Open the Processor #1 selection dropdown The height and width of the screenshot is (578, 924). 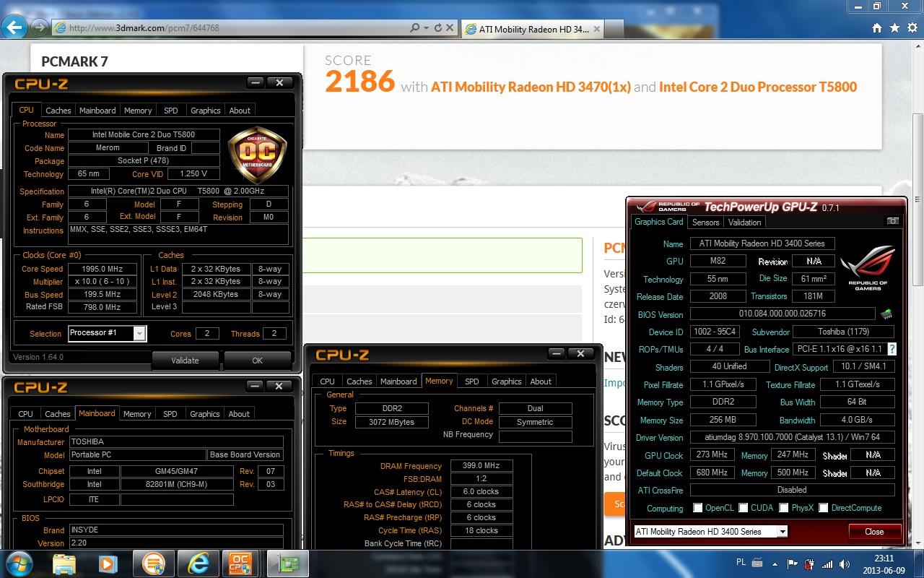point(139,333)
